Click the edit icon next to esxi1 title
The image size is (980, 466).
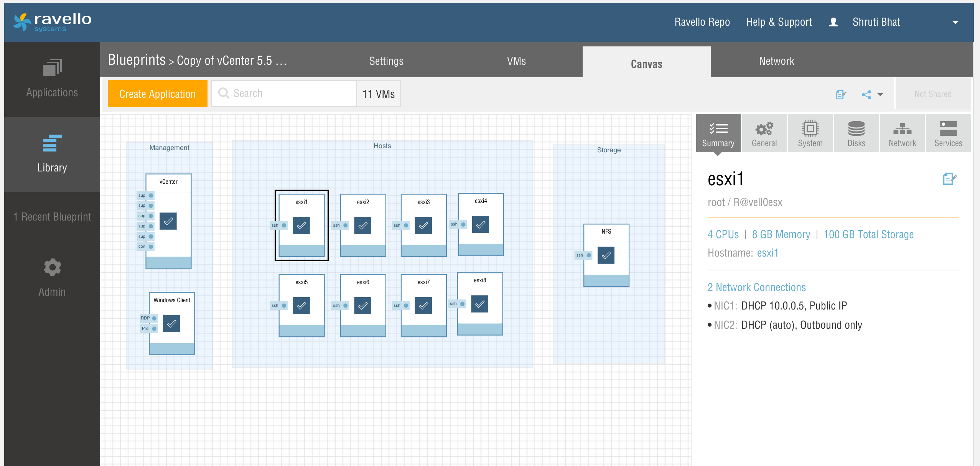pos(949,179)
